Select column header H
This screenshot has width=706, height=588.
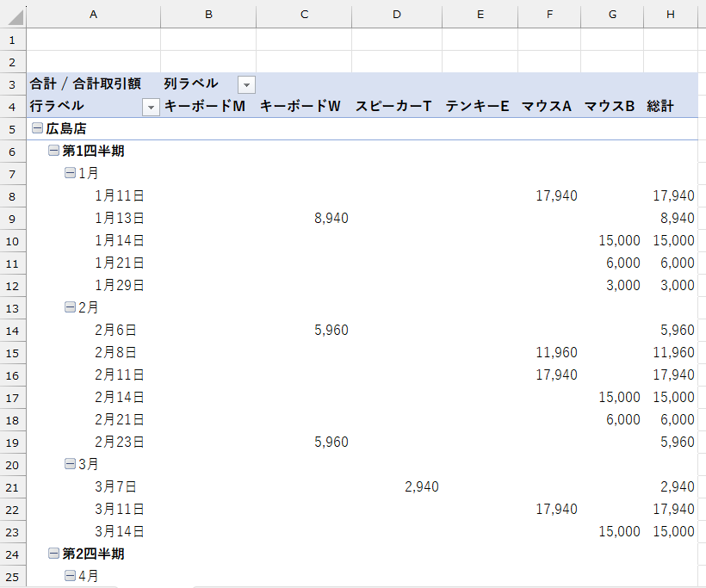[x=670, y=15]
